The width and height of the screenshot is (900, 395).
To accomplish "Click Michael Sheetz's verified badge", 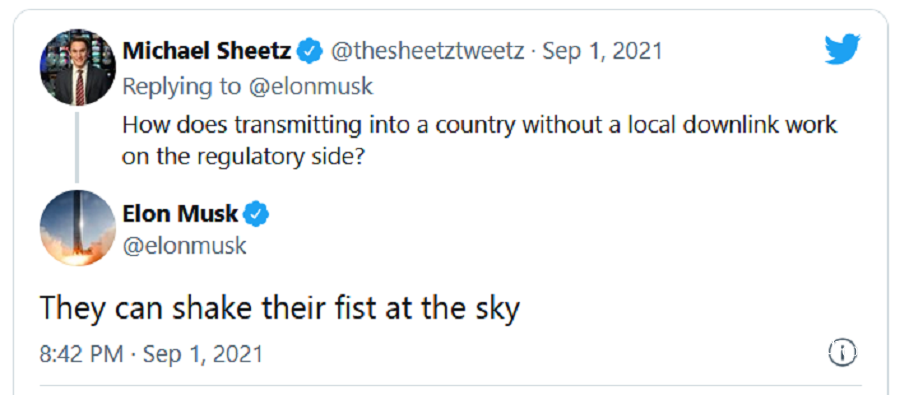I will pos(311,52).
